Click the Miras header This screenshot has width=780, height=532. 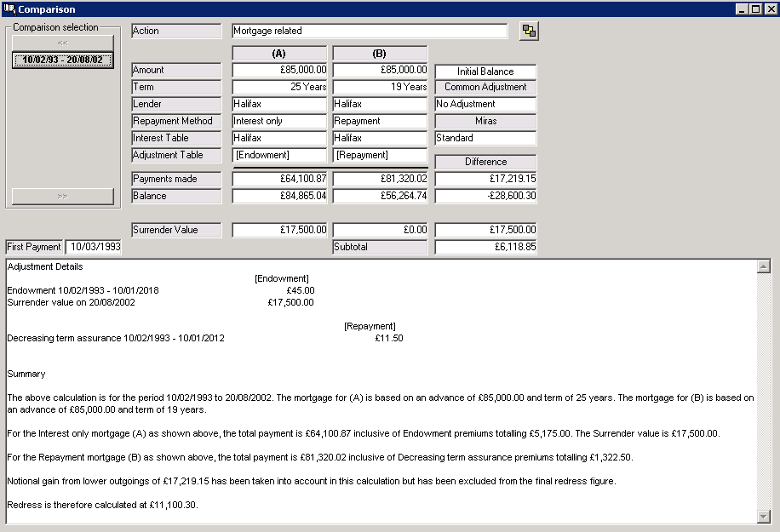(485, 121)
